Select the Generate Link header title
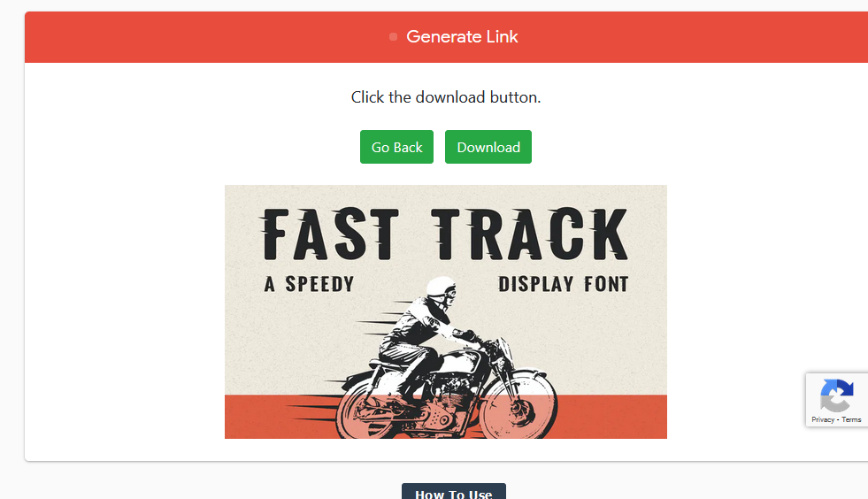 click(462, 36)
